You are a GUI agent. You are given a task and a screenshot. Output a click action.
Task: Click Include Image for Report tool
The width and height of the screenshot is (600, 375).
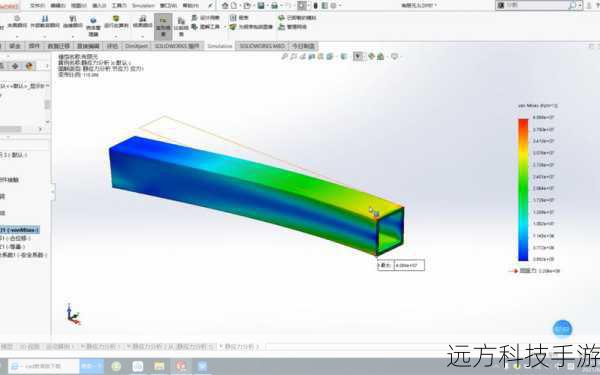(x=251, y=27)
